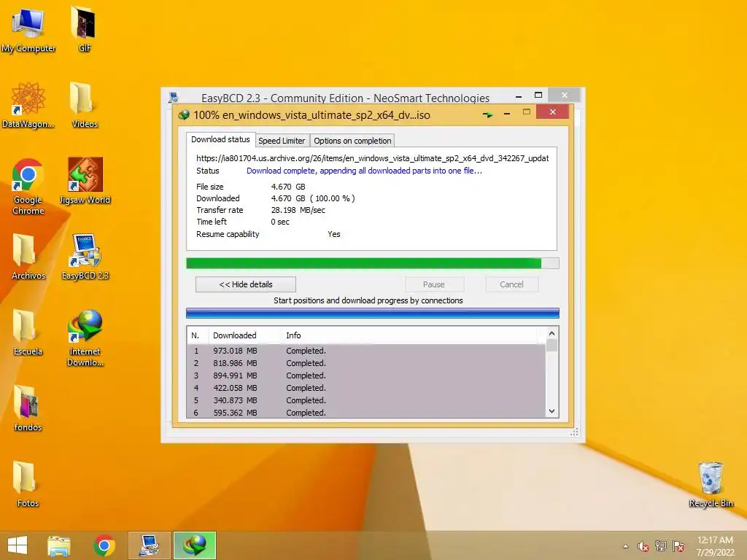Switch to EasyBCD taskbar button
Image resolution: width=747 pixels, height=560 pixels.
149,545
